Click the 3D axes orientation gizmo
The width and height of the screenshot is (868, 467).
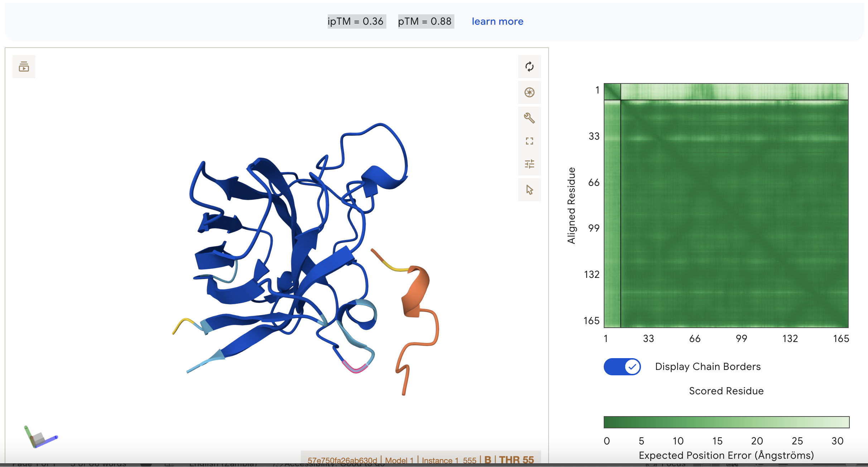40,437
